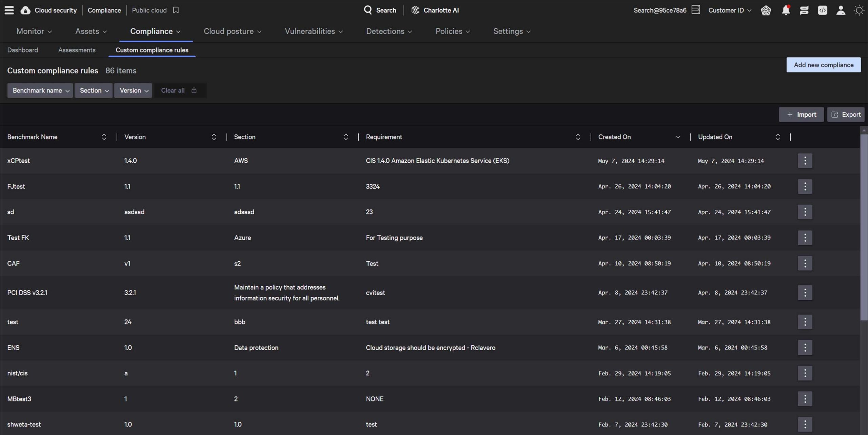
Task: Open row actions for Test FK
Action: tap(805, 238)
